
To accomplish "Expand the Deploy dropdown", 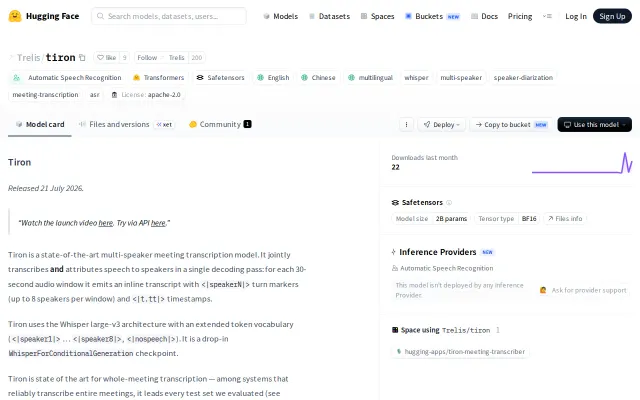I will (442, 124).
